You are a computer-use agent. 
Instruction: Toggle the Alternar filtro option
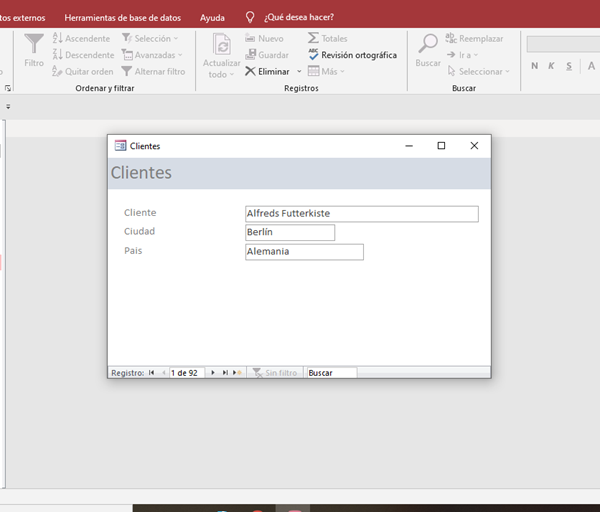coord(152,71)
